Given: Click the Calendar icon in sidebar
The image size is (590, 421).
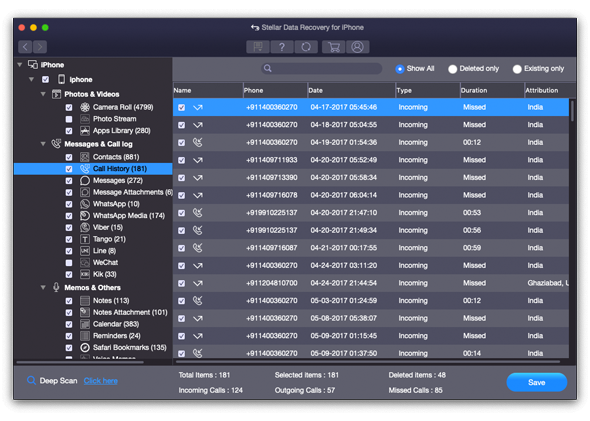Looking at the screenshot, I should 85,324.
